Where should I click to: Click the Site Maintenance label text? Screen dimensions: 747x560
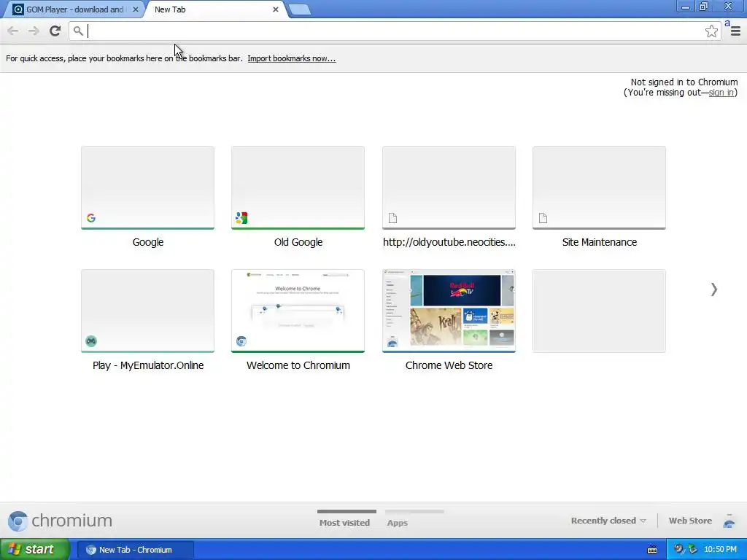[x=600, y=242]
